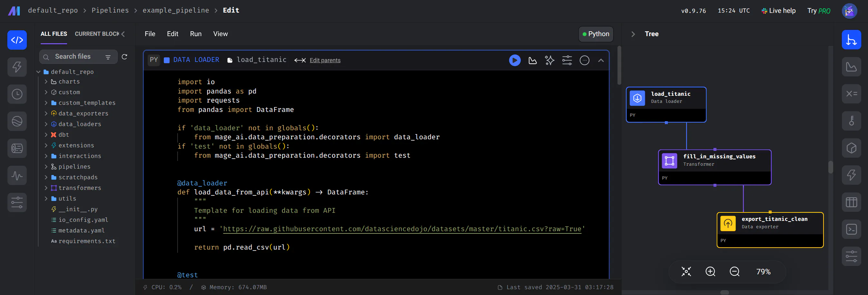This screenshot has height=295, width=868.
Task: Open block chart icon in block header
Action: [x=532, y=60]
